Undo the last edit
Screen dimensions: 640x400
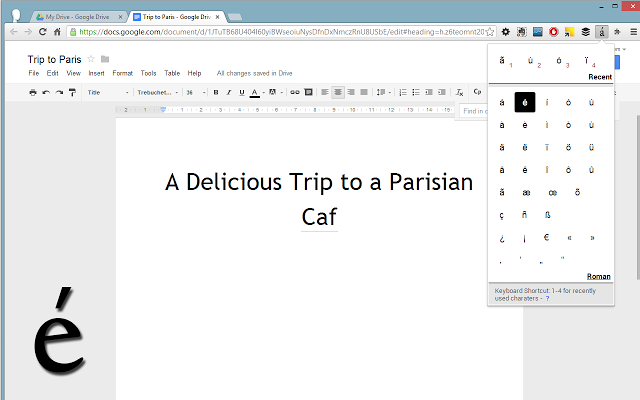click(x=46, y=92)
